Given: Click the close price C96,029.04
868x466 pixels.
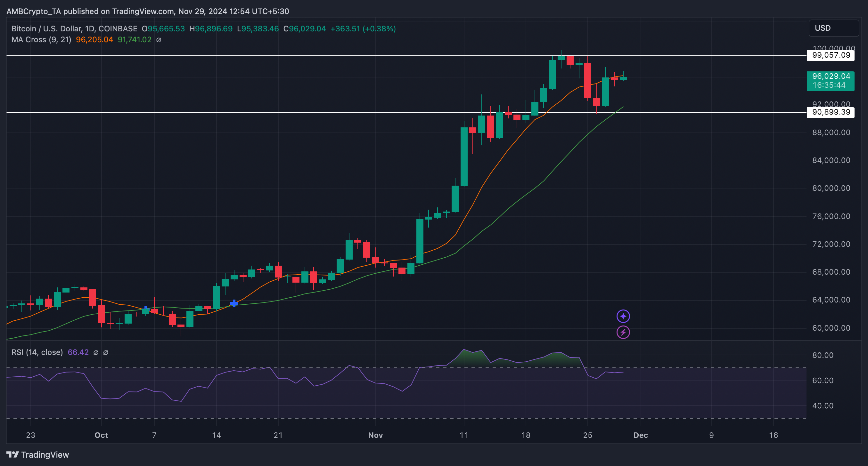Looking at the screenshot, I should coord(305,28).
